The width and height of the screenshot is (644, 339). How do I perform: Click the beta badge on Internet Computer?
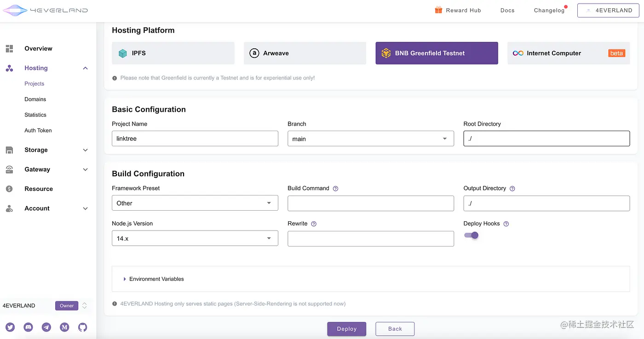(616, 53)
